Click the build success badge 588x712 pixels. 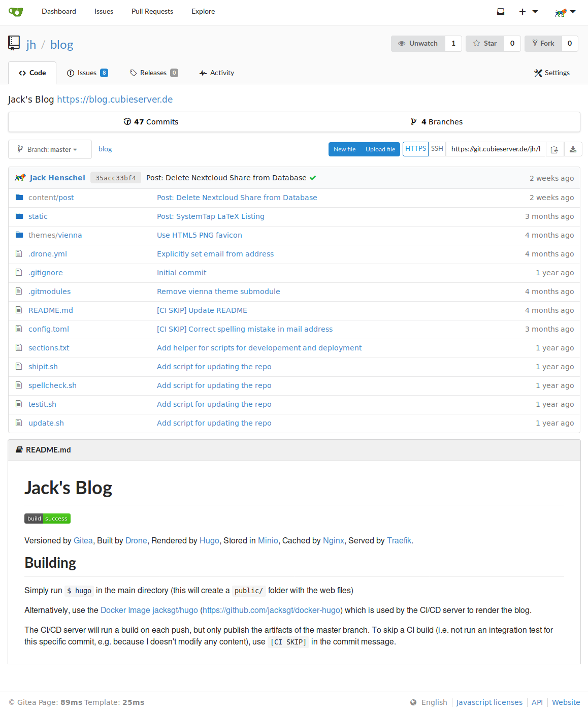tap(47, 519)
